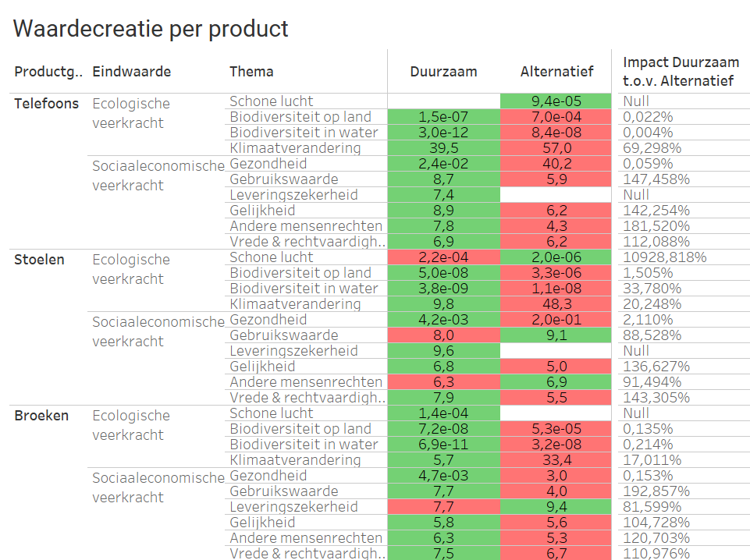750x560 pixels.
Task: Select the red 2,2e-04 Duurzaam cell
Action: point(443,257)
